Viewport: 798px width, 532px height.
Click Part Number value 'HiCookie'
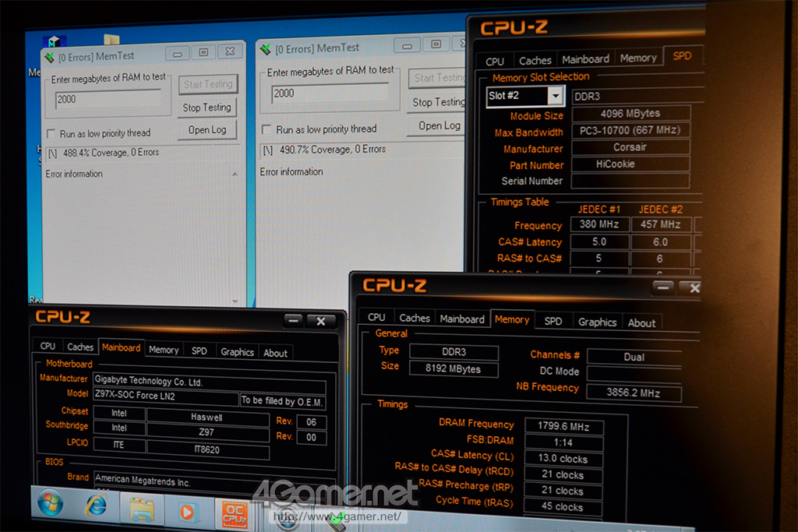pyautogui.click(x=630, y=164)
